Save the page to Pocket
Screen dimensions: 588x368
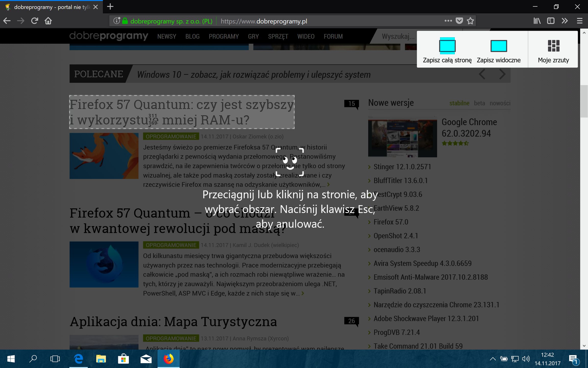pos(459,21)
